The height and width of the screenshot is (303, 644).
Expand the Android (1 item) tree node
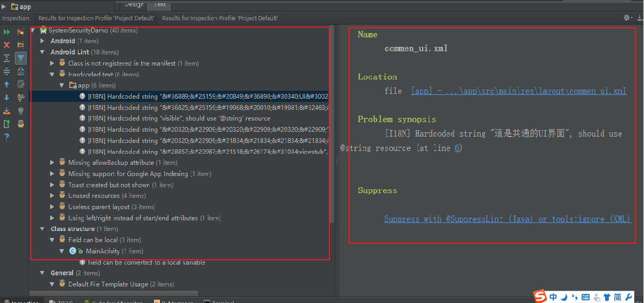43,41
